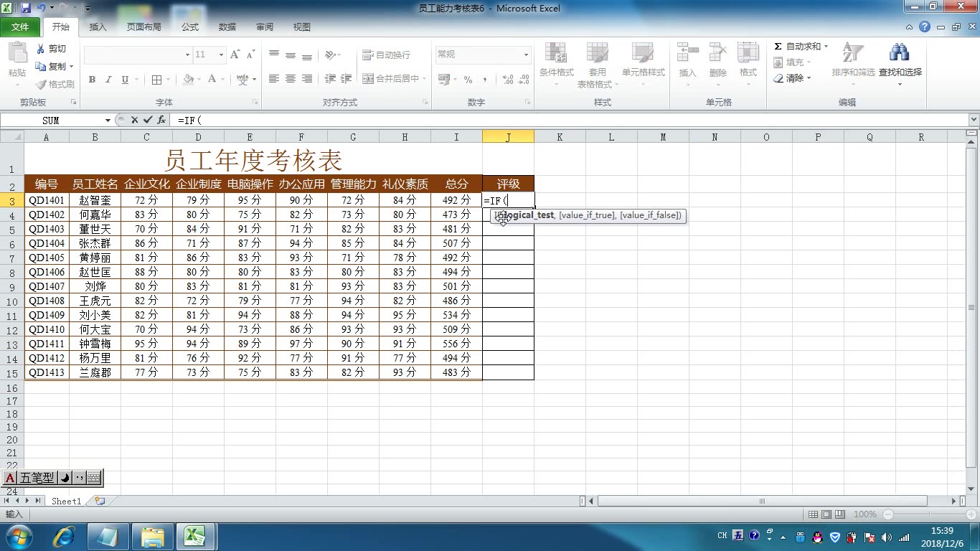Click the 自动求和 button
The height and width of the screenshot is (551, 980).
801,46
